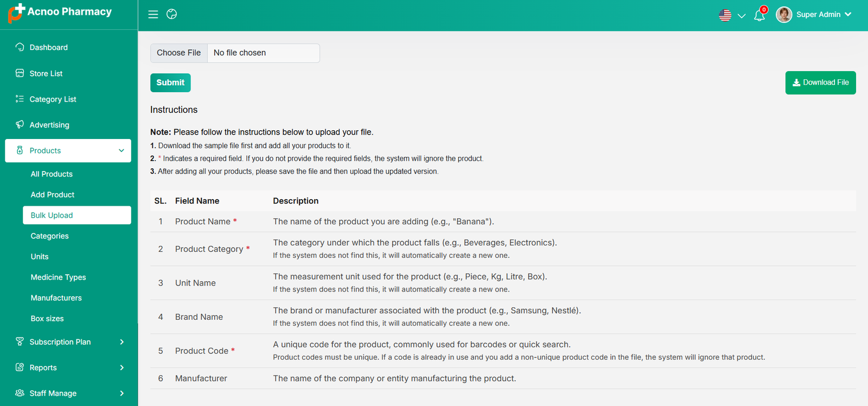Click Choose File to select upload
Screen dimensions: 868x406
point(179,53)
